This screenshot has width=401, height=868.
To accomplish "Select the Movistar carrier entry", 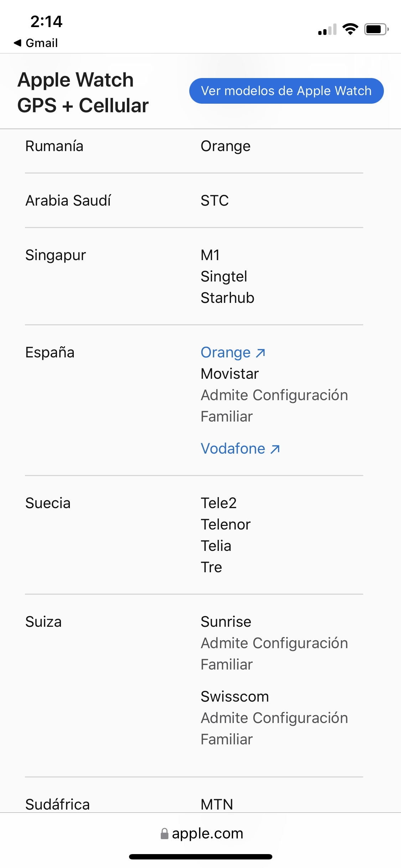I will pos(230,374).
